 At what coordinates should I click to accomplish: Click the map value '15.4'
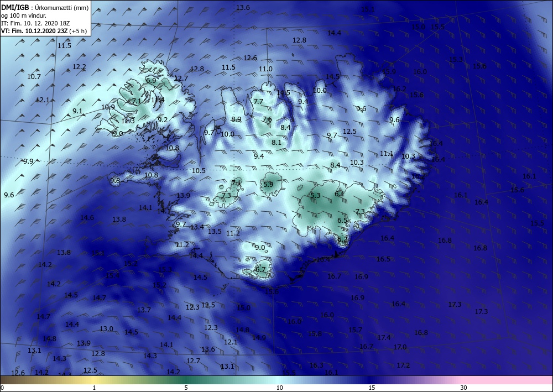pyautogui.click(x=112, y=276)
